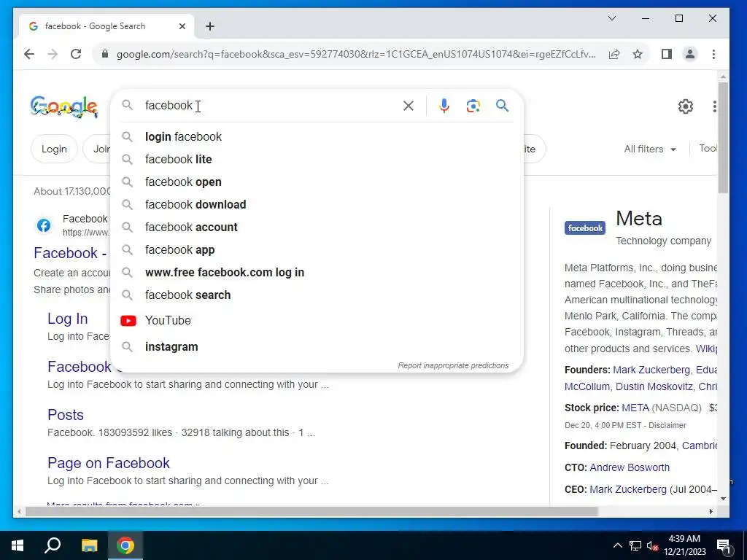
Task: Select the 'facebook search' suggestion
Action: click(317, 295)
